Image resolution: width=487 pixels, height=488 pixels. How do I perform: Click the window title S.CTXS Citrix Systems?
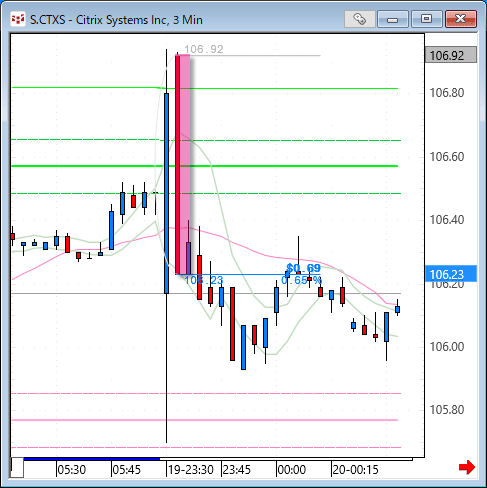click(116, 20)
